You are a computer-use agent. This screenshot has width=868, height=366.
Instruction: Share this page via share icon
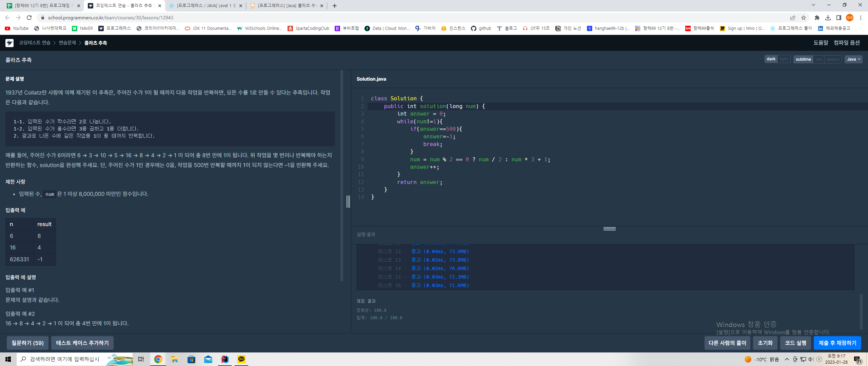pos(793,18)
